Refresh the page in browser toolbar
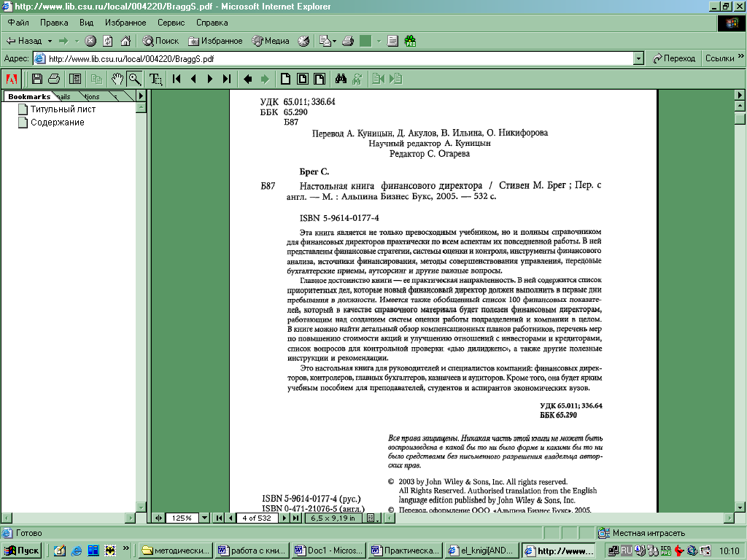 tap(108, 41)
